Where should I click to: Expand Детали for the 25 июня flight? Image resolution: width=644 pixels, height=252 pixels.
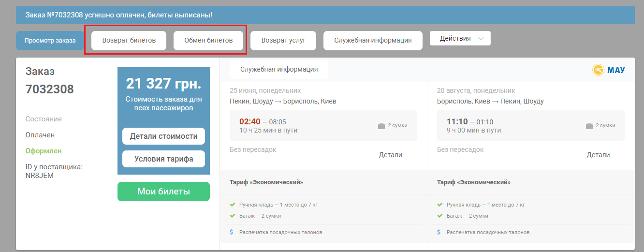pyautogui.click(x=390, y=155)
